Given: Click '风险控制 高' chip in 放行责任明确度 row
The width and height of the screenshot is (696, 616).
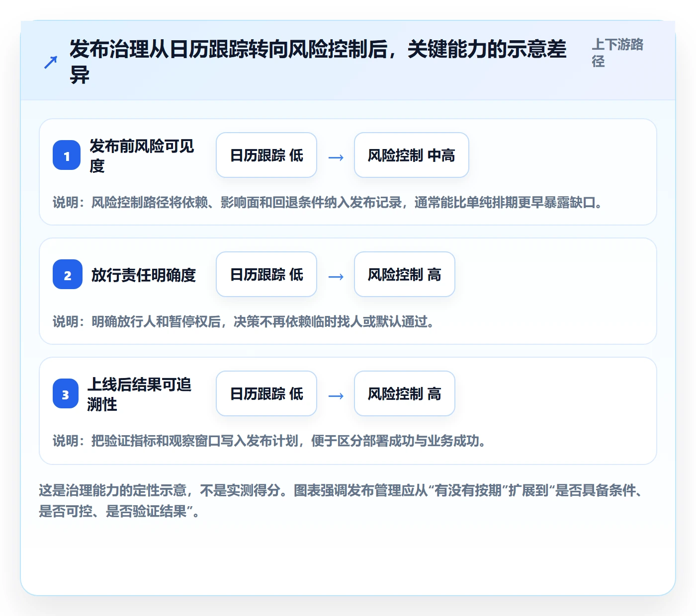Looking at the screenshot, I should point(405,274).
